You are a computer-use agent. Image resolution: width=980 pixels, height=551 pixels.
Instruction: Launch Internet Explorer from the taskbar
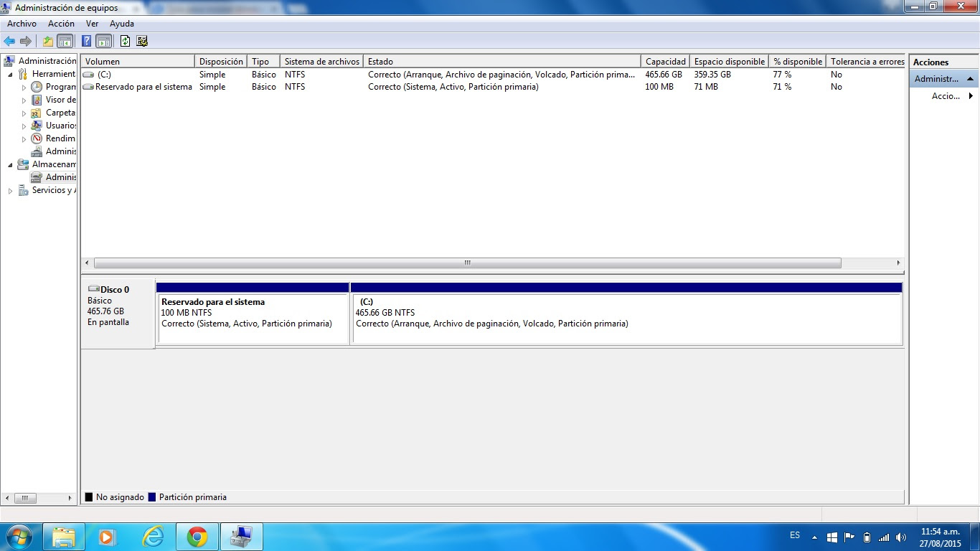[x=153, y=537]
